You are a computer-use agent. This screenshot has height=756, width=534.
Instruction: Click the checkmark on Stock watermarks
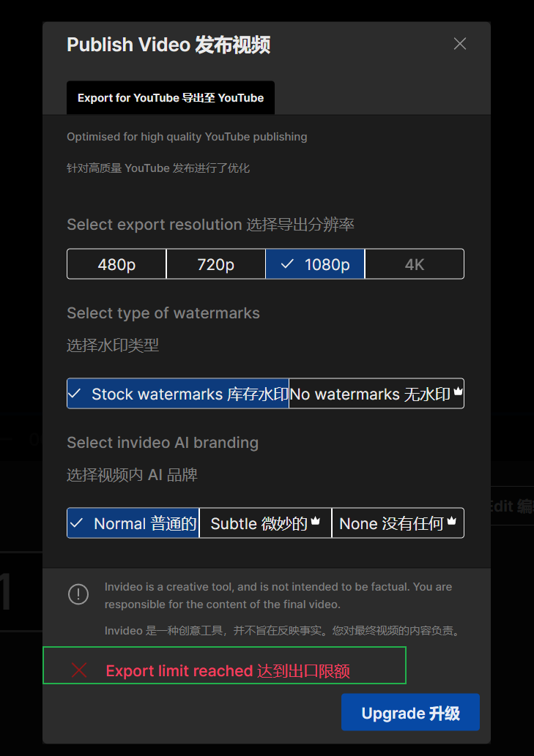coord(74,394)
